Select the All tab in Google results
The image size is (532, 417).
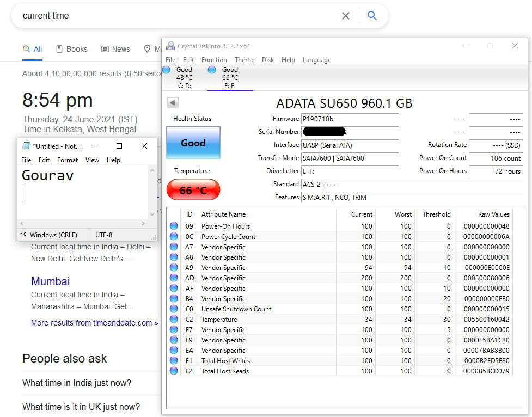coord(32,49)
